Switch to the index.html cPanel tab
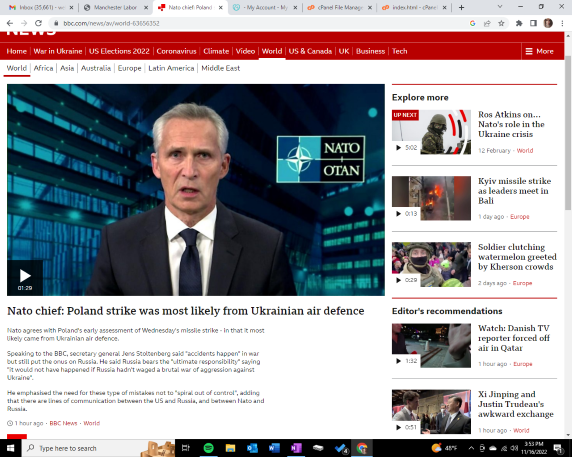 (x=414, y=7)
